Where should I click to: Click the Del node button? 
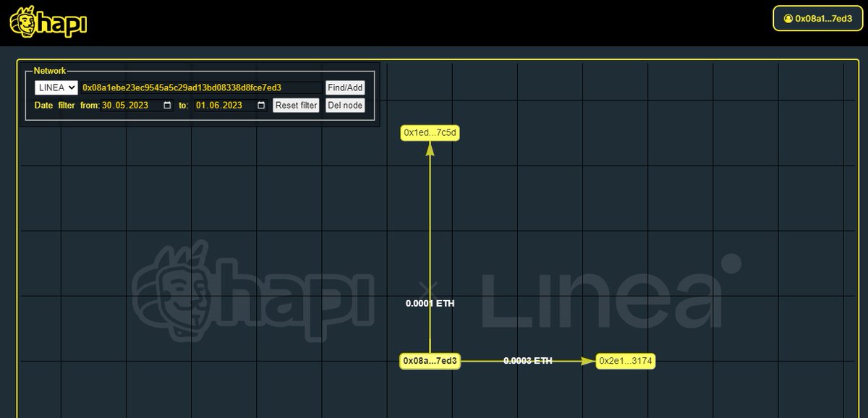345,106
